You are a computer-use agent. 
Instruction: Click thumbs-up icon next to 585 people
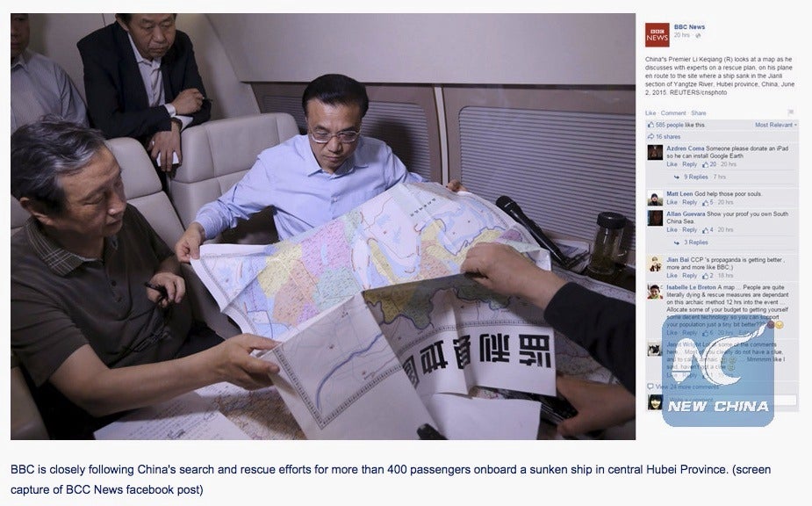651,125
